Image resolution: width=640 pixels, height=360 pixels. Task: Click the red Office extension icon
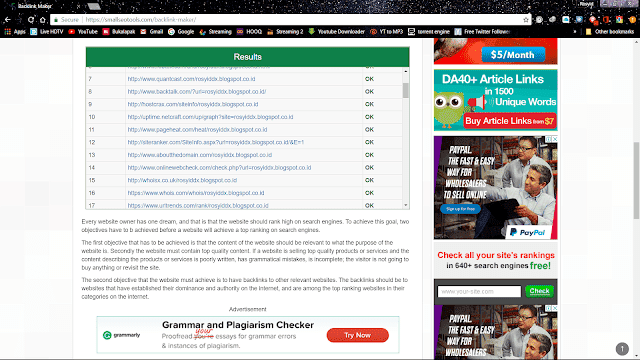click(x=606, y=20)
